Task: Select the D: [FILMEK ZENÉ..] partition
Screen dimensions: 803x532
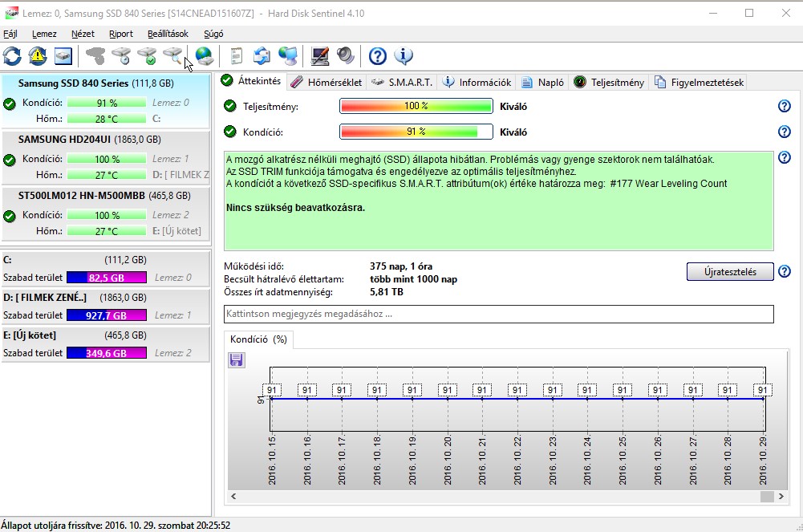Action: click(106, 307)
